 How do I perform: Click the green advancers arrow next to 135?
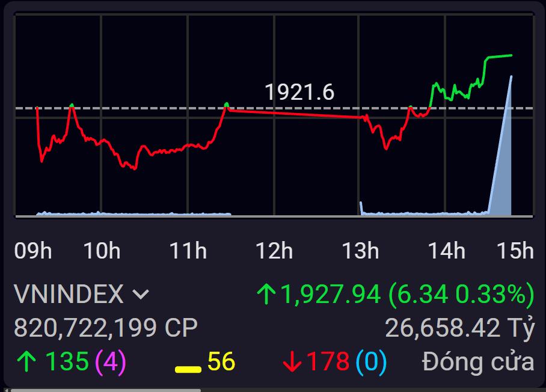(x=26, y=362)
